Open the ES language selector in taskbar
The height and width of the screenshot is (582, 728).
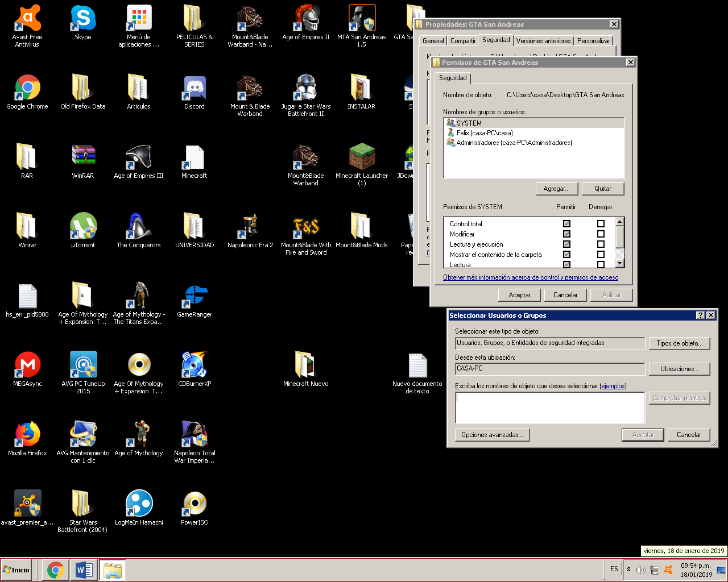(x=614, y=569)
